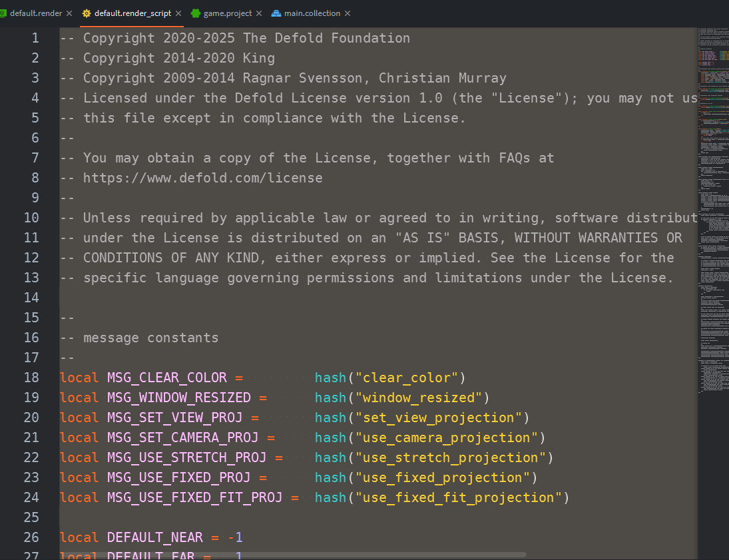Click the "use_camera_projection" string literal
Image resolution: width=729 pixels, height=560 pixels.
click(446, 437)
